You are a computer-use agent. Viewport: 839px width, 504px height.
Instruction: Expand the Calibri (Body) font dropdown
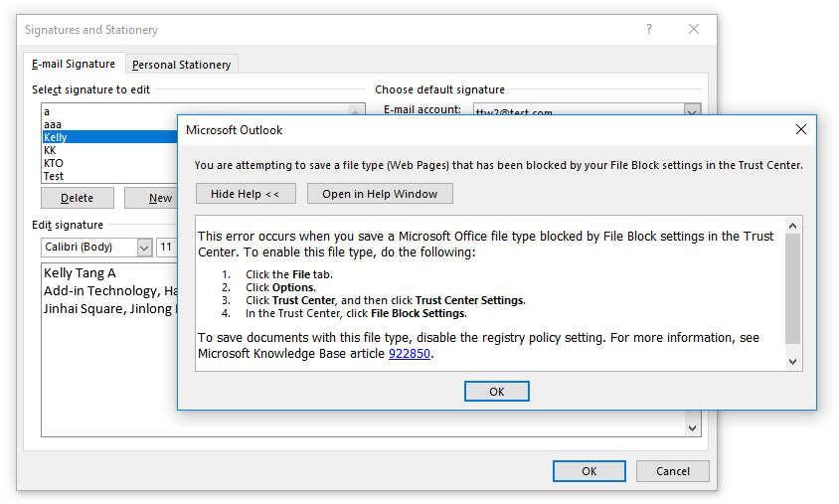coord(144,248)
